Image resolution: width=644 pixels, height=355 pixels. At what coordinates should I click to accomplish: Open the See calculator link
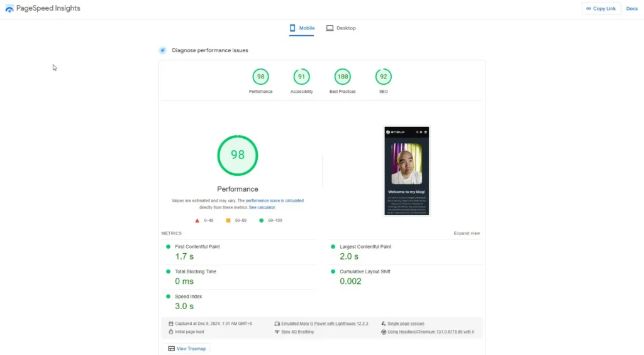click(262, 207)
